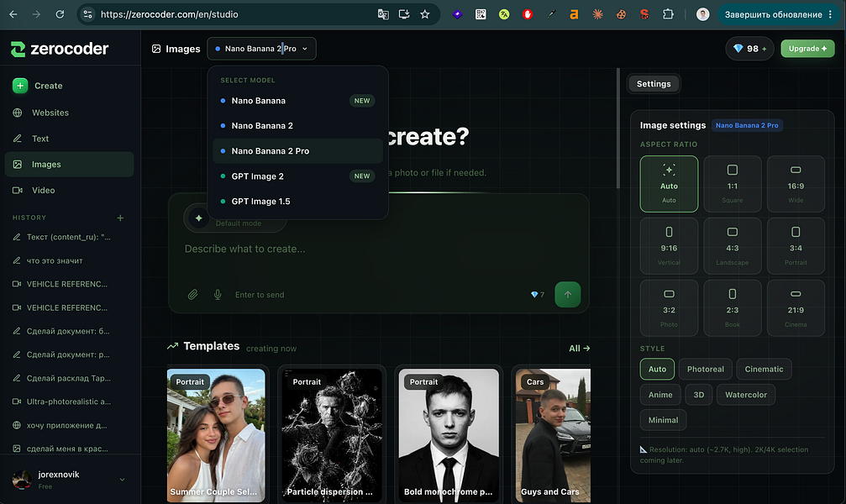Image resolution: width=846 pixels, height=504 pixels.
Task: Select GPT Image 1.5 model option
Action: (298, 202)
